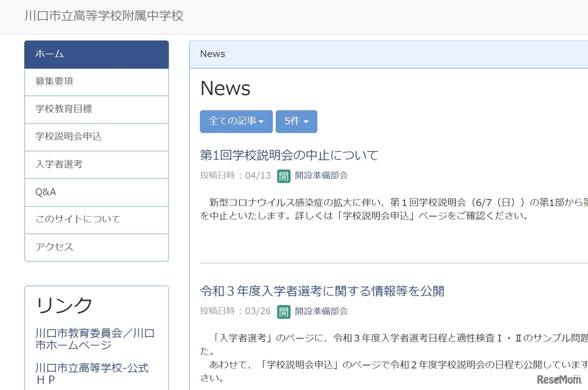Visit the 川口市立高等学校 official HP link

click(91, 373)
